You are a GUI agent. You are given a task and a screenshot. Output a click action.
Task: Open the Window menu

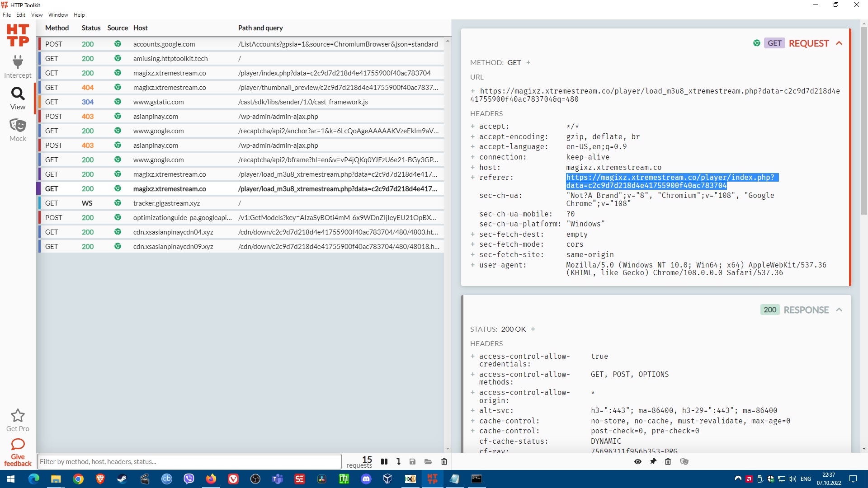click(x=58, y=15)
